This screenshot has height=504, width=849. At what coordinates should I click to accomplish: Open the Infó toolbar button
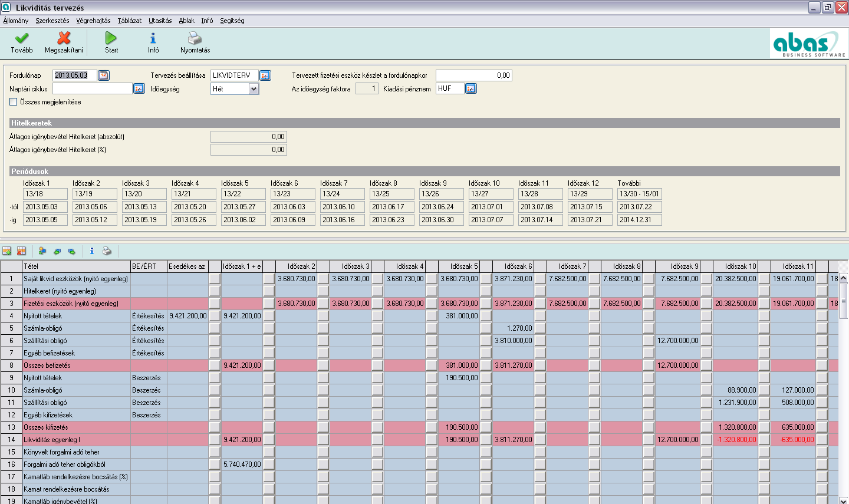[x=153, y=43]
